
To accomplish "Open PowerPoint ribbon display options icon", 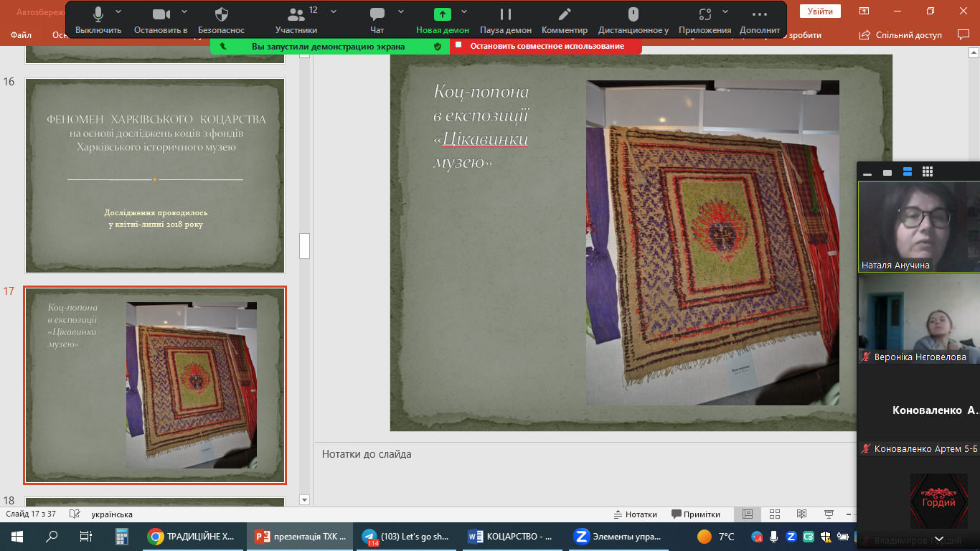I will [864, 11].
